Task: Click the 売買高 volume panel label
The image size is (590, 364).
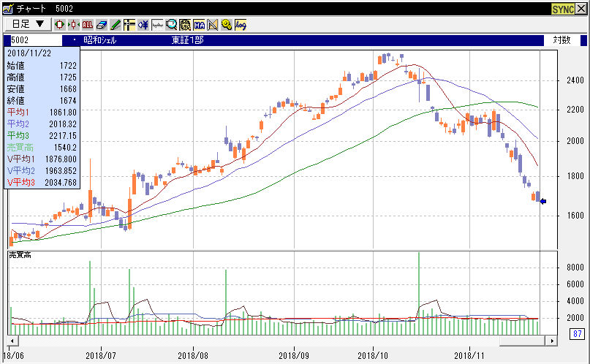Action: 20,255
